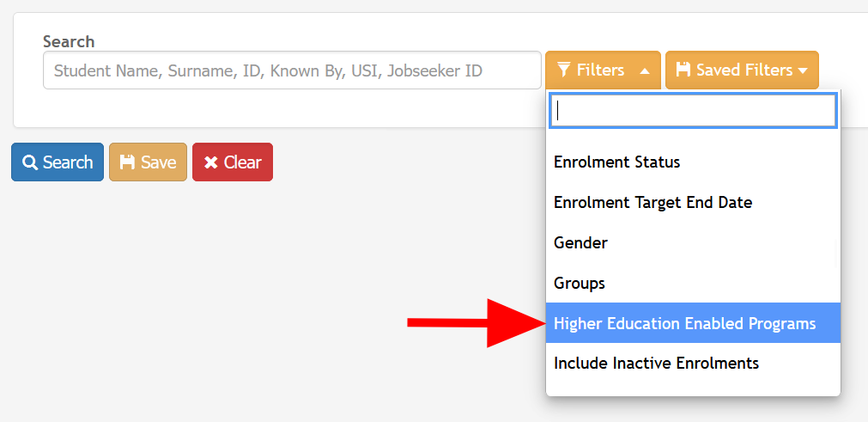Screen dimensions: 868x422
Task: Click the blue Search button label
Action: (x=68, y=162)
